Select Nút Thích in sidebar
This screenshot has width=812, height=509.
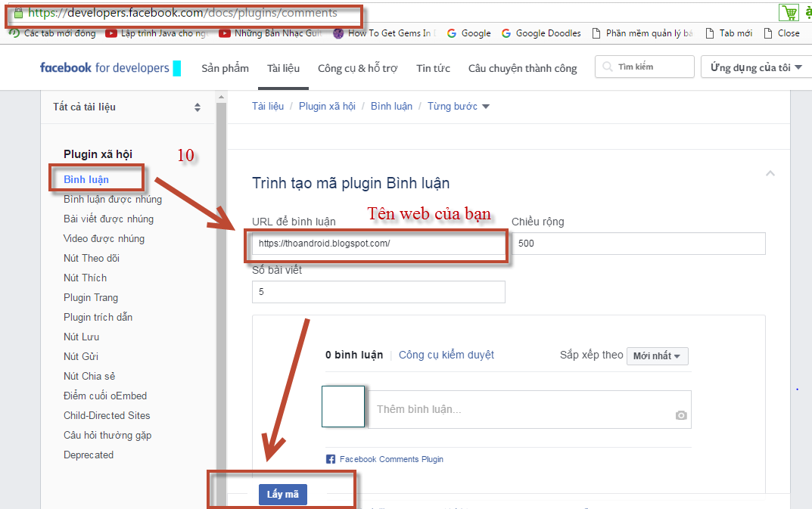(x=85, y=278)
